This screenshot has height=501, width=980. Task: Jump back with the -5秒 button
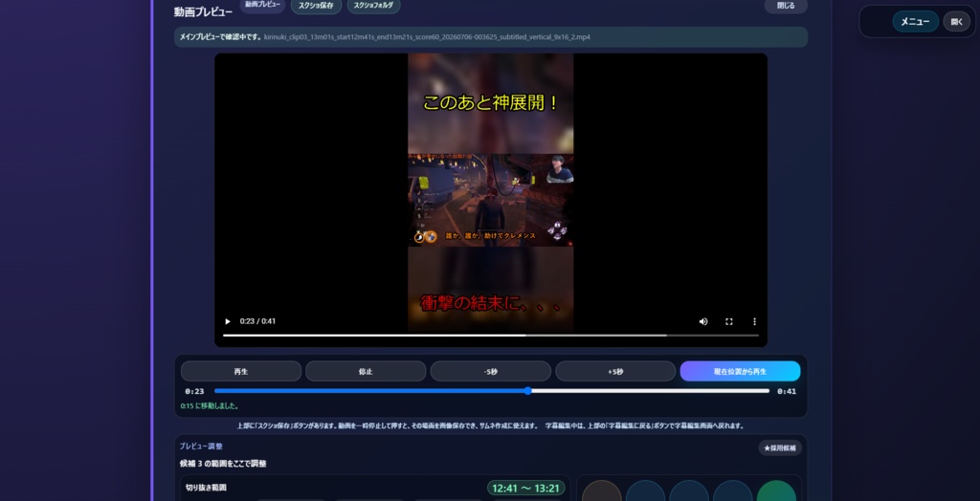pos(491,371)
